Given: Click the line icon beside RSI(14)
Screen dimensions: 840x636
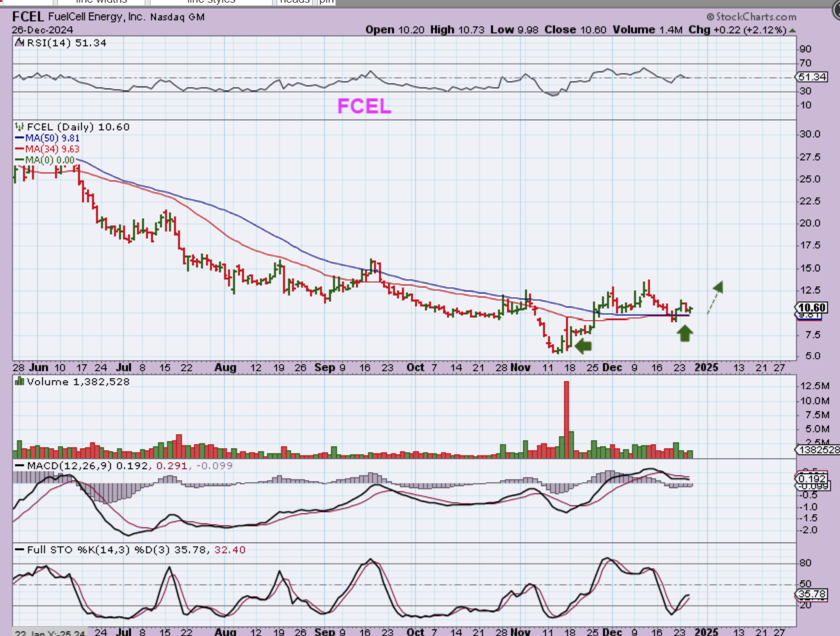Looking at the screenshot, I should tap(20, 43).
